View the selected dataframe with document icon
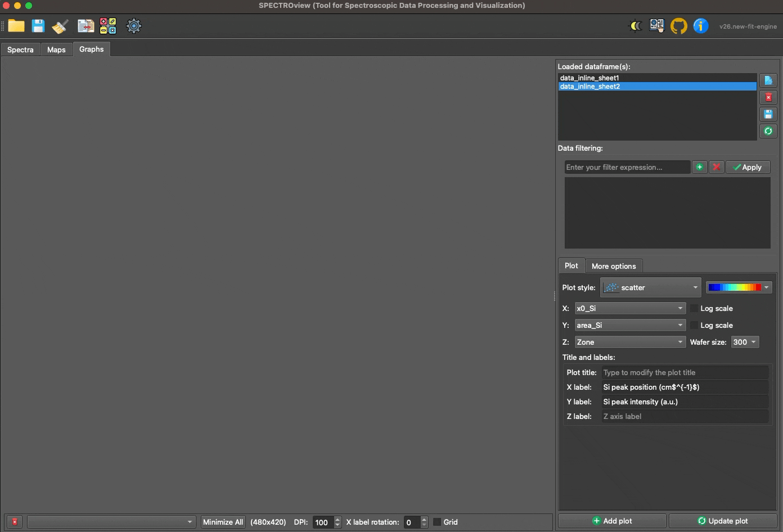 click(768, 80)
